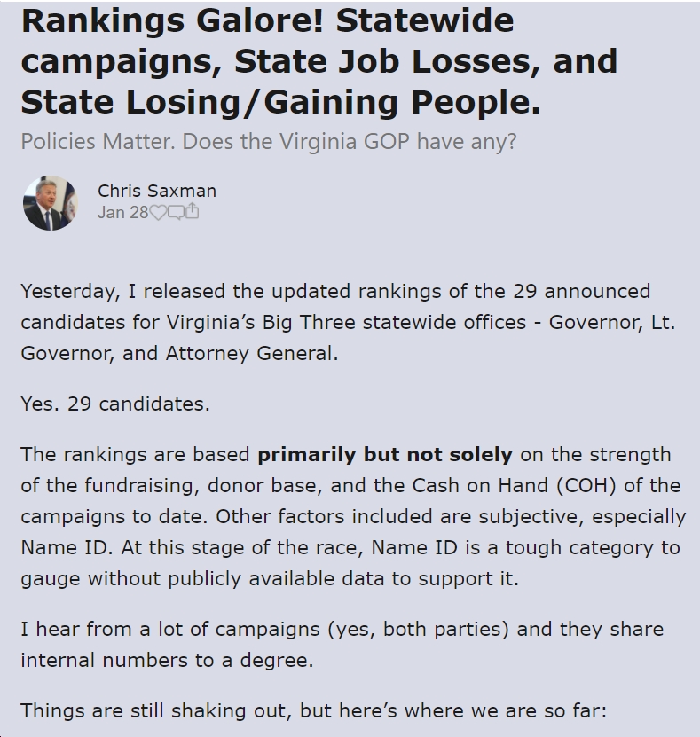Like the post with the heart icon

(x=158, y=213)
